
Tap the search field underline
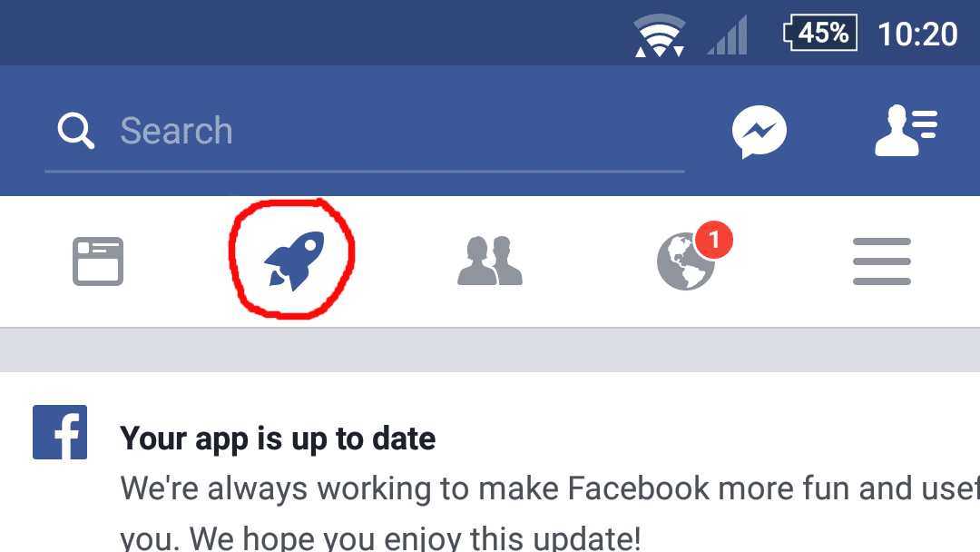click(365, 172)
